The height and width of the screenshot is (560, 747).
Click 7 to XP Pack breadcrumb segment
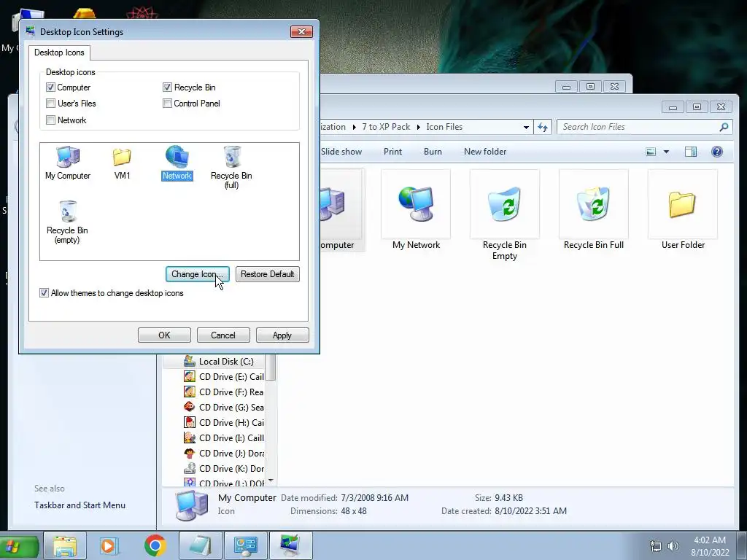pyautogui.click(x=386, y=127)
